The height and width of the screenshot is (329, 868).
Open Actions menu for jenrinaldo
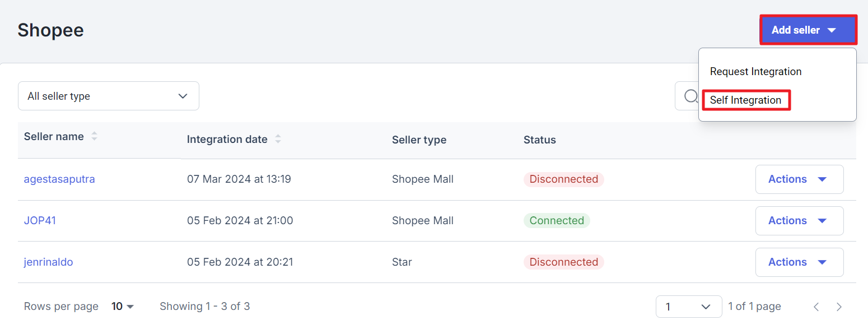799,262
